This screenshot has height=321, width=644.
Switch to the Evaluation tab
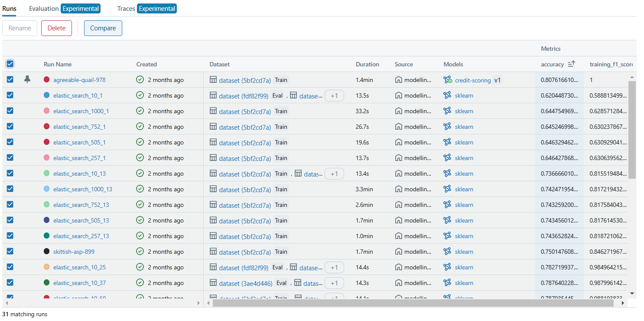pos(44,8)
